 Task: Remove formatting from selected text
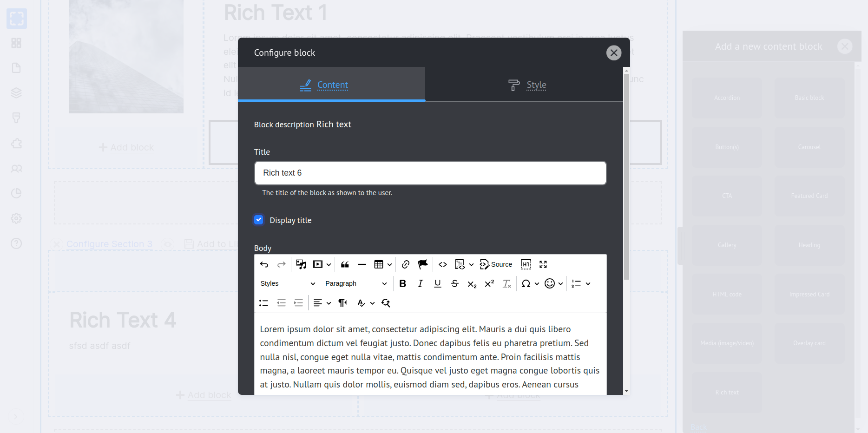click(507, 283)
